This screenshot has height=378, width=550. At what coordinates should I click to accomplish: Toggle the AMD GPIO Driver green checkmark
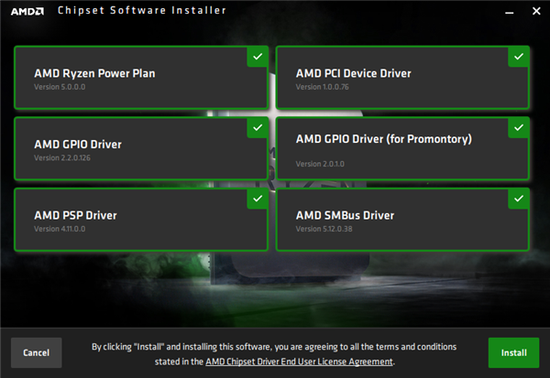[258, 128]
